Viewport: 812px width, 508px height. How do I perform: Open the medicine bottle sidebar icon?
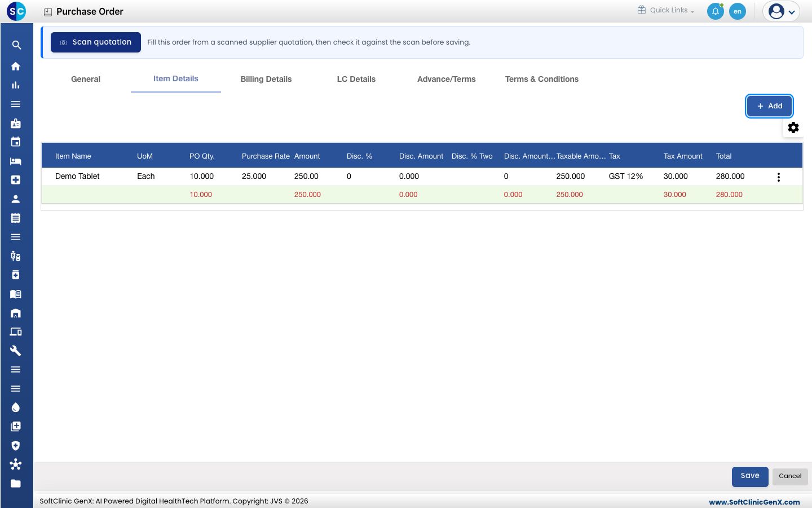[16, 275]
